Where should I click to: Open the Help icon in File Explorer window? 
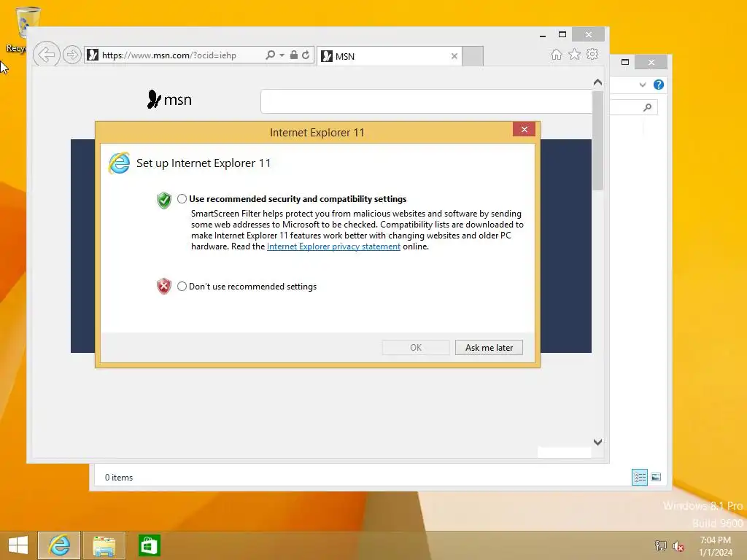click(x=659, y=85)
